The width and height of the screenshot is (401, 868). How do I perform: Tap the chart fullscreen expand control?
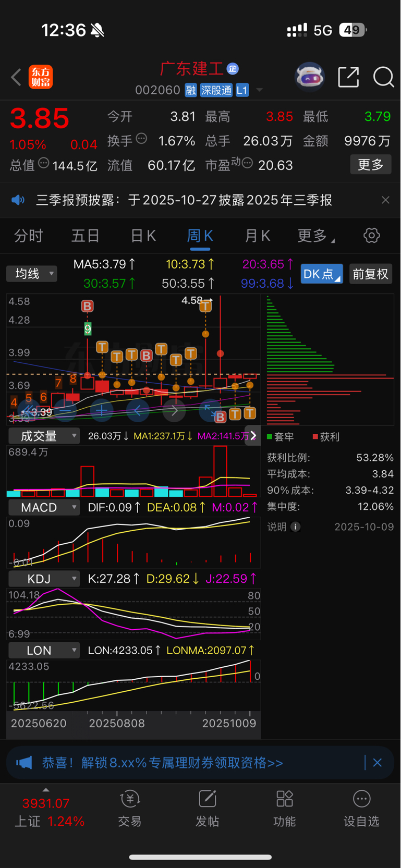coord(210,411)
